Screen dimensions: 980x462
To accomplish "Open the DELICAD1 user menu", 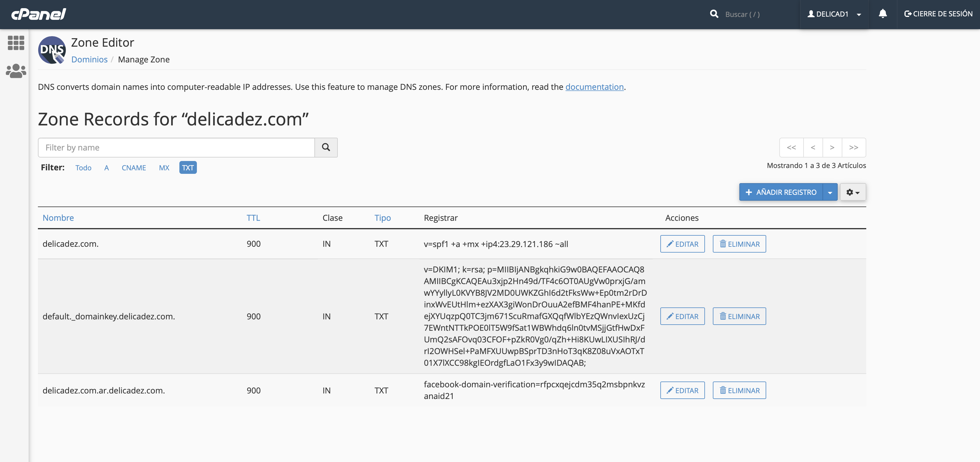I will 834,14.
